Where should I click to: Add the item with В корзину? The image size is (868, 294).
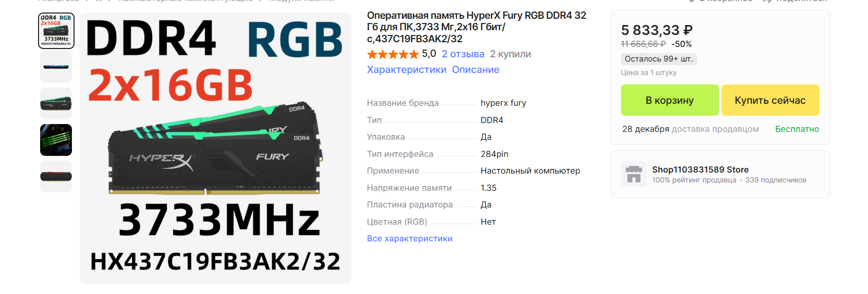click(669, 100)
